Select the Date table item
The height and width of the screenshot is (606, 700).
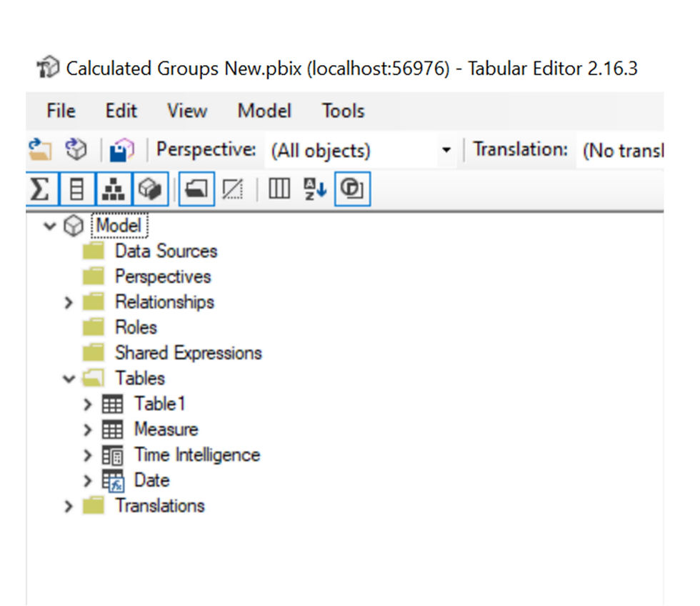coord(151,480)
